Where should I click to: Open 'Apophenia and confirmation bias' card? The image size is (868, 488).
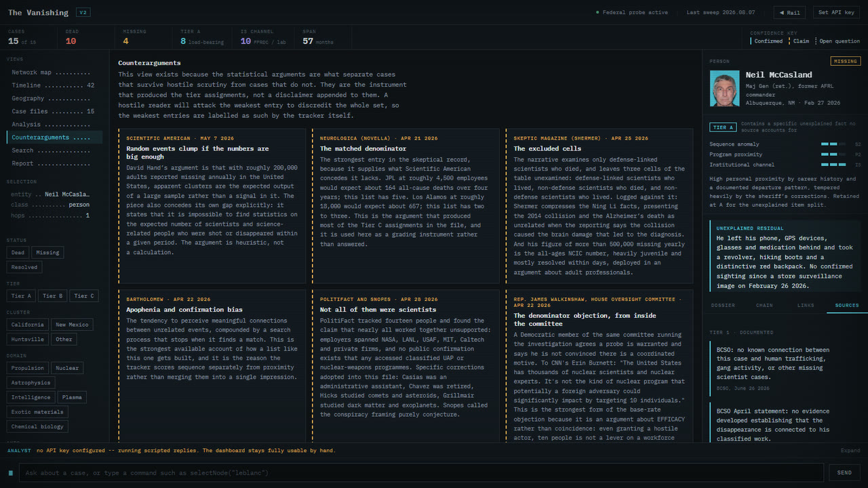click(x=212, y=366)
